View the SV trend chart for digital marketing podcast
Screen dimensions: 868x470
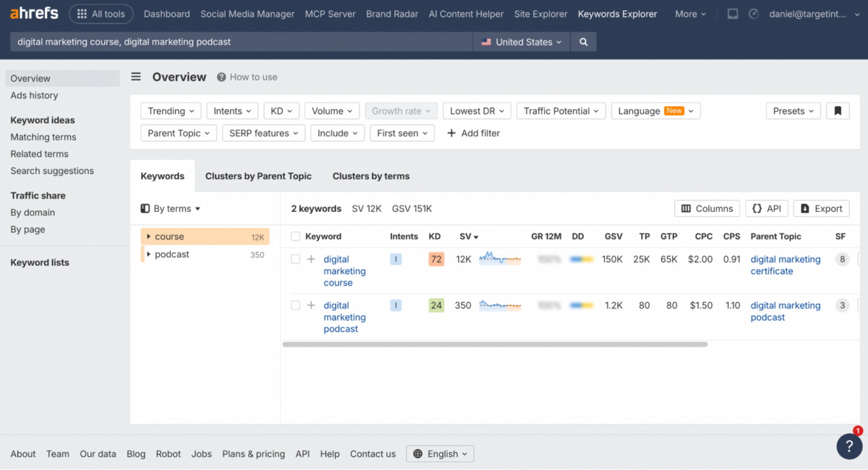point(500,305)
